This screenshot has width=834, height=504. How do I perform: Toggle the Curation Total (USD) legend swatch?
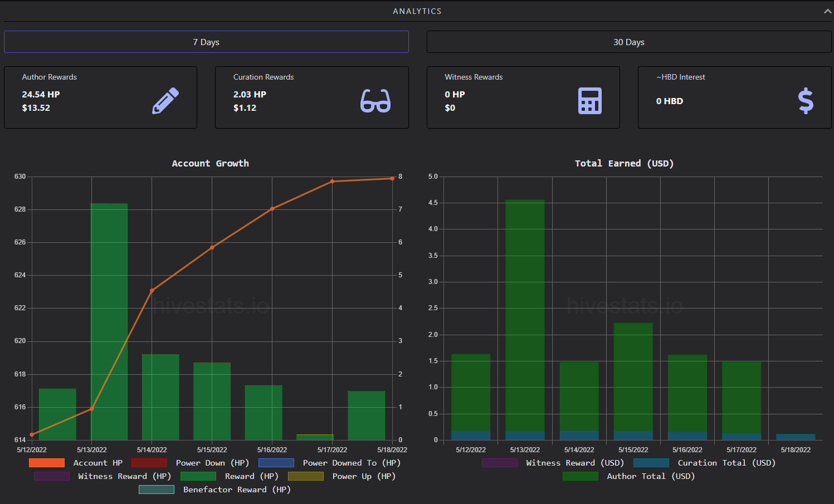[x=651, y=463]
